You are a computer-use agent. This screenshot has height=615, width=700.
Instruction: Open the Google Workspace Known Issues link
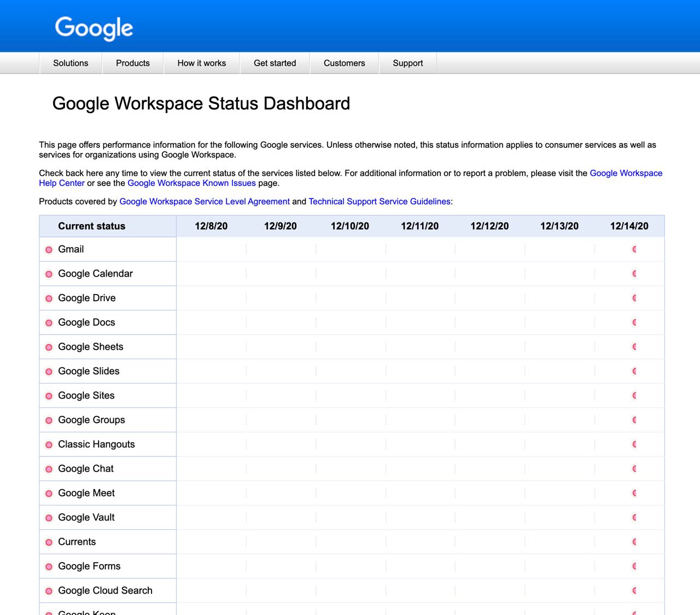click(191, 183)
